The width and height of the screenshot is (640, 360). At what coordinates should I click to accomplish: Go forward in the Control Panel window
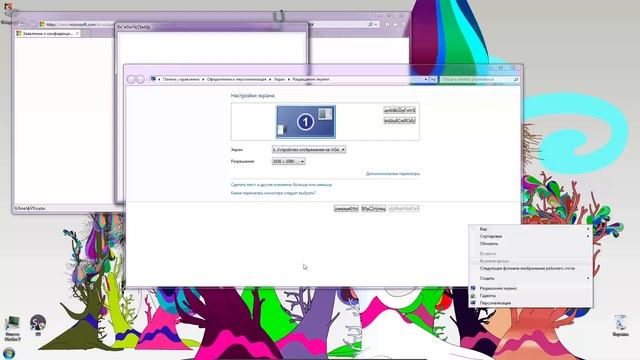tap(140, 79)
